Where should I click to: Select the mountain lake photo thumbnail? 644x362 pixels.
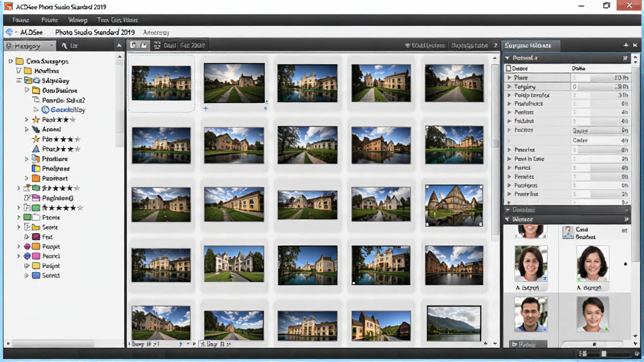tap(454, 324)
